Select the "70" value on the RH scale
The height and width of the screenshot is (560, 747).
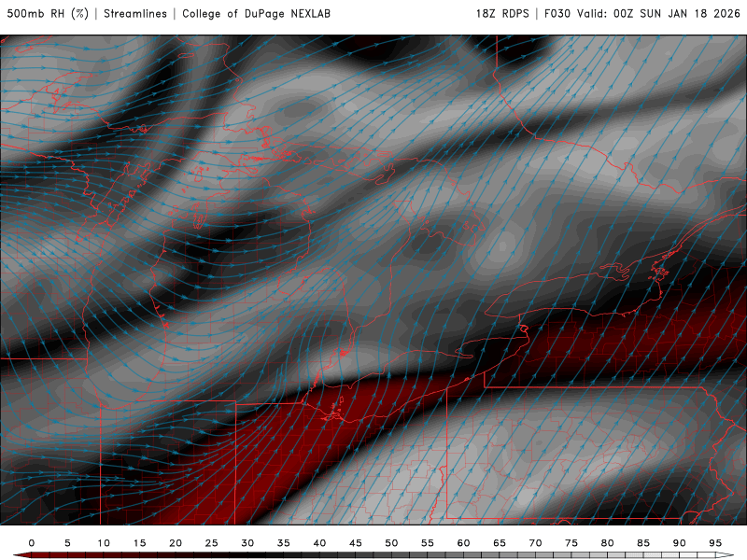[x=535, y=543]
